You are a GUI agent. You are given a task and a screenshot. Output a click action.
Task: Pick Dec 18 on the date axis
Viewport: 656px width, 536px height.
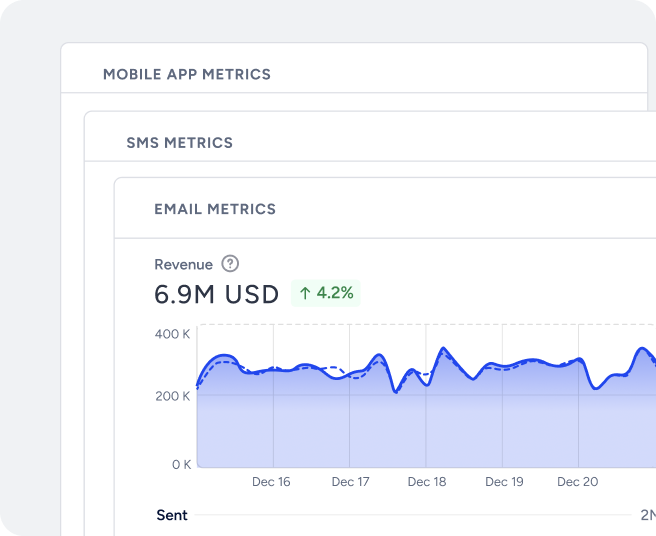(427, 482)
